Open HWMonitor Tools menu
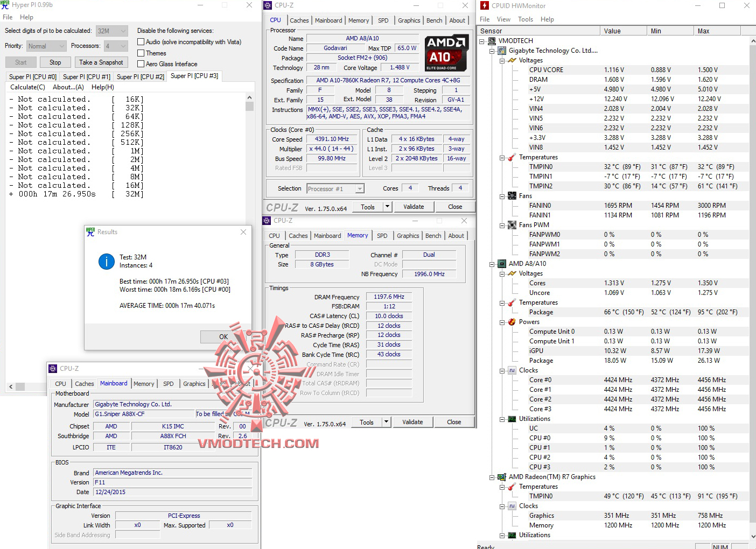 [526, 19]
